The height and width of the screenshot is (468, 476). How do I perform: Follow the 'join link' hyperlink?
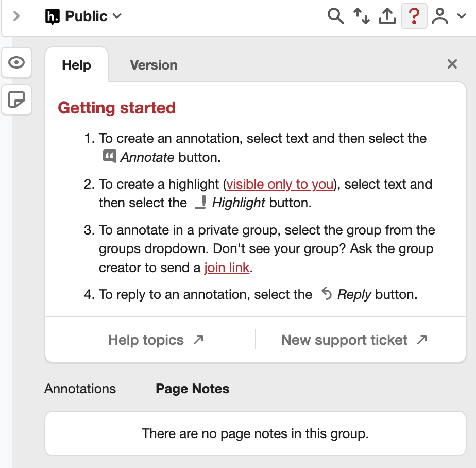(x=227, y=268)
